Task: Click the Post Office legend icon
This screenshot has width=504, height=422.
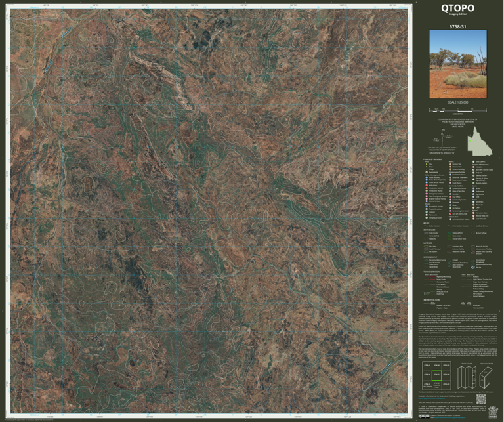Action: point(450,197)
